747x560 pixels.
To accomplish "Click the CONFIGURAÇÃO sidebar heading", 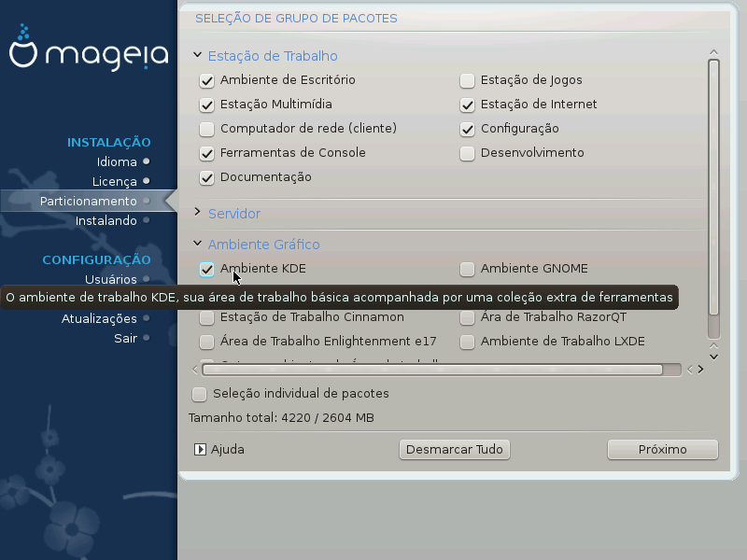I will (96, 259).
